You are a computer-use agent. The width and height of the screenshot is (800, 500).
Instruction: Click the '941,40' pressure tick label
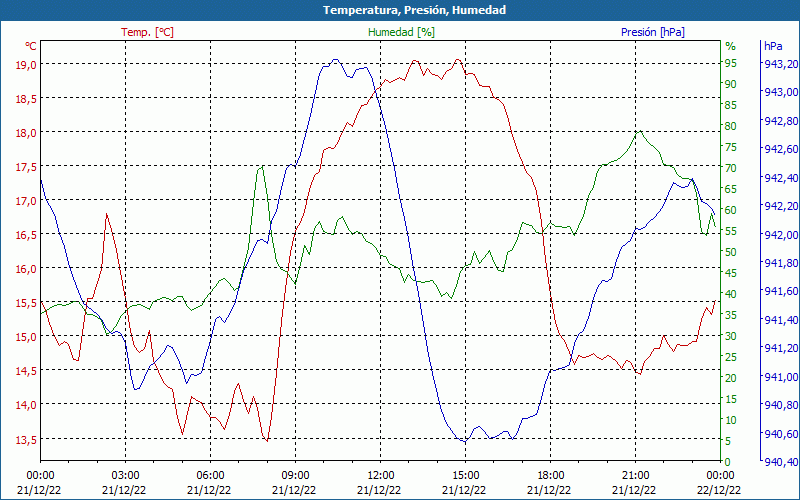point(781,320)
